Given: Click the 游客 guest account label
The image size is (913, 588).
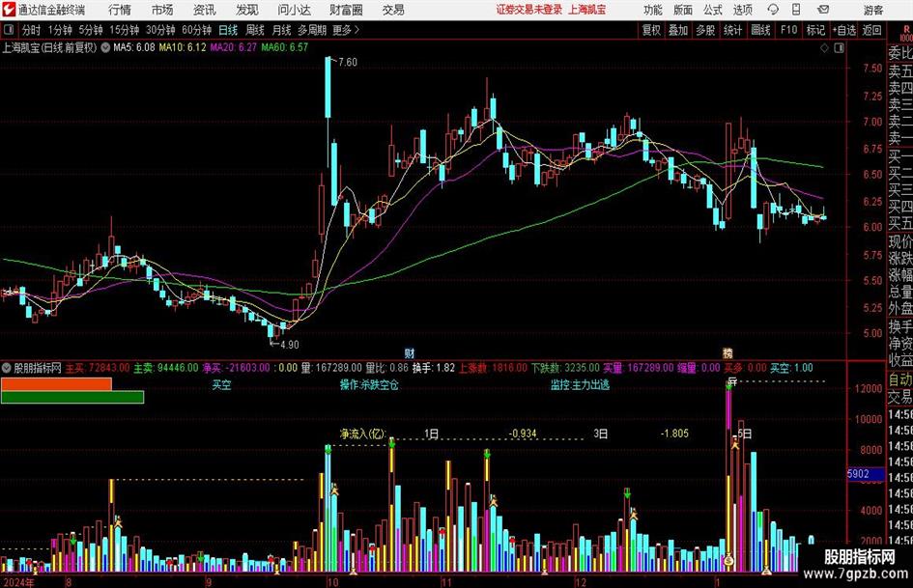Looking at the screenshot, I should pyautogui.click(x=873, y=10).
